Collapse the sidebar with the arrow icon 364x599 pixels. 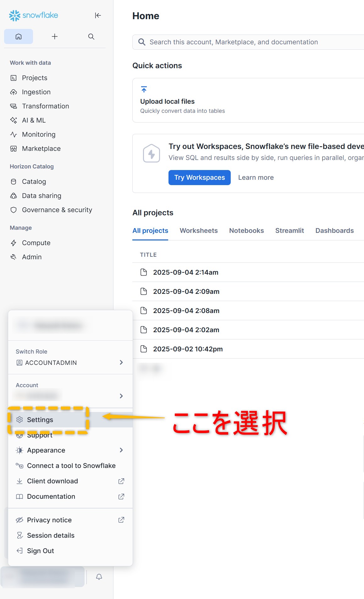(98, 15)
